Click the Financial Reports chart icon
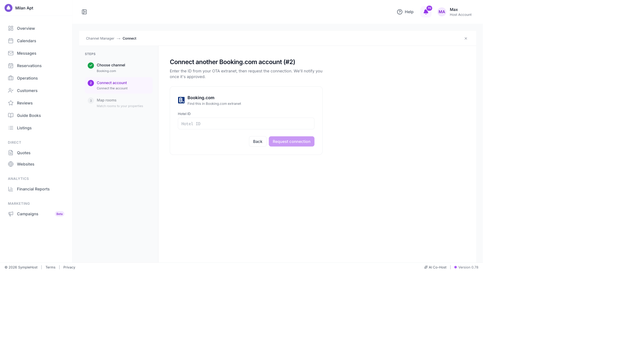 pos(11,189)
